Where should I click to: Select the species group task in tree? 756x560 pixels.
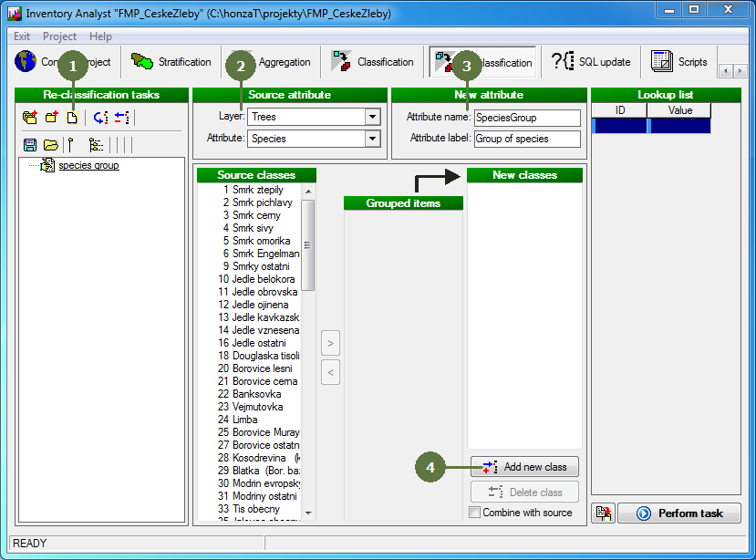coord(88,166)
